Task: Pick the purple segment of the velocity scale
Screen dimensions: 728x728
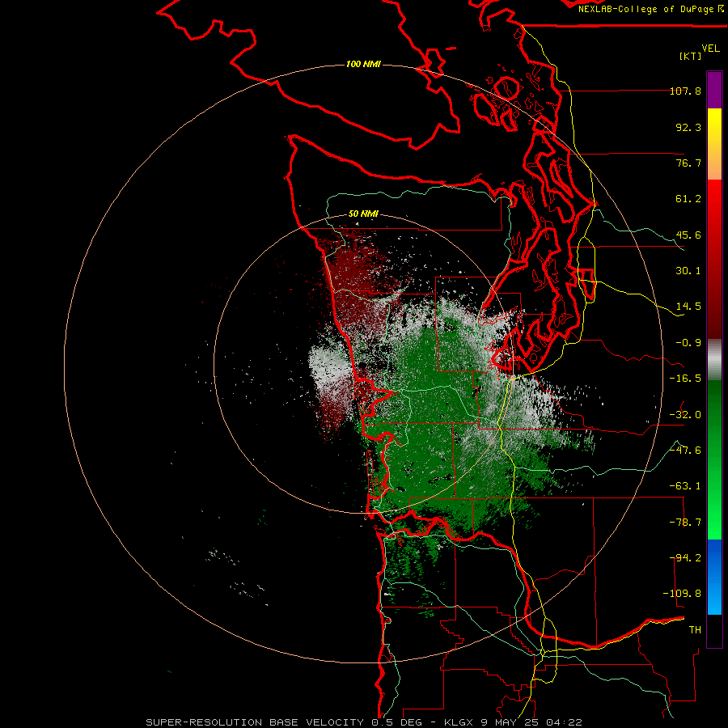Action: click(714, 90)
